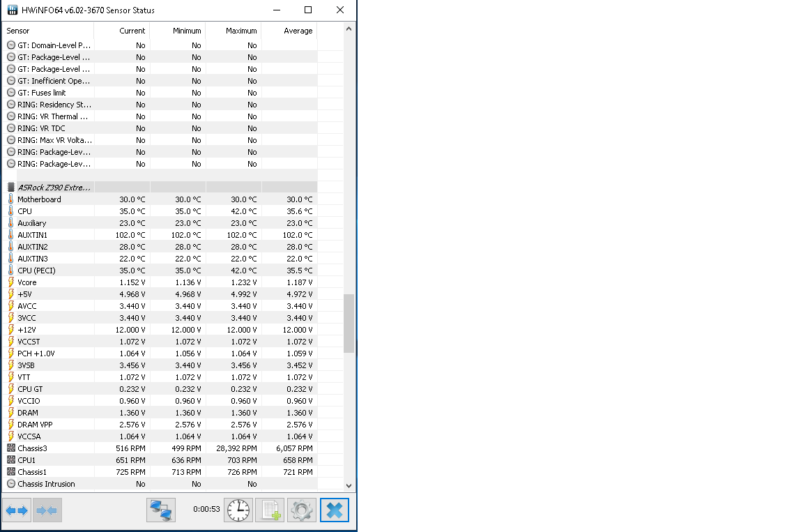
Task: Click Chassis3 average value 6,057 RPM
Action: point(294,448)
